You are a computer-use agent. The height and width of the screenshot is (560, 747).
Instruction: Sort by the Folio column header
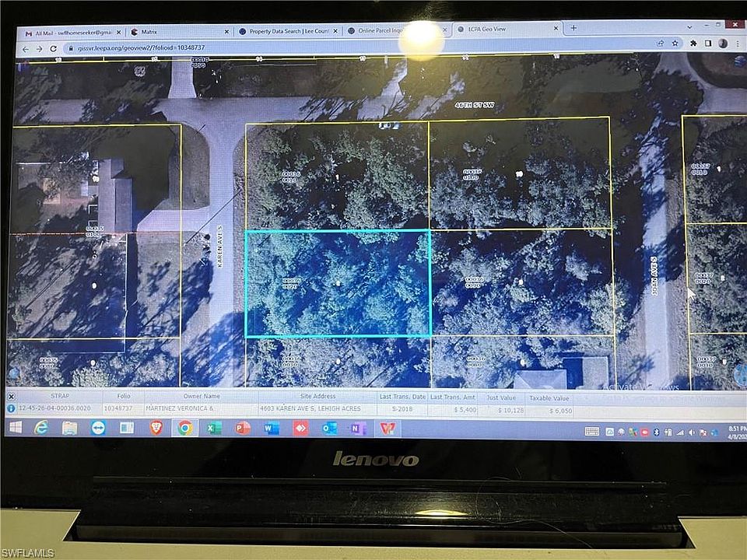[x=124, y=396]
